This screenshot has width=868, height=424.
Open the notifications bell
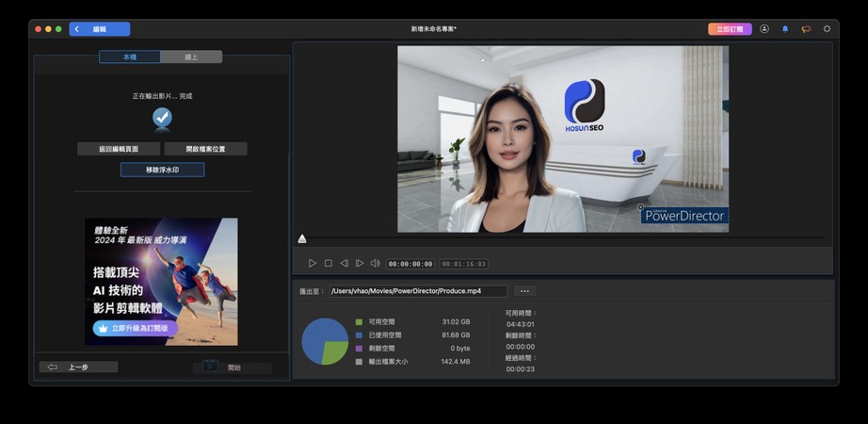coord(785,29)
